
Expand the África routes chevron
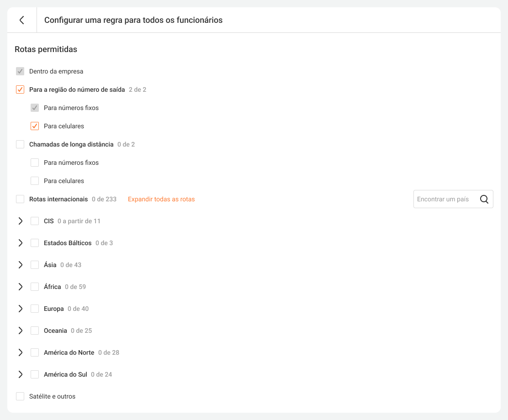(x=20, y=287)
